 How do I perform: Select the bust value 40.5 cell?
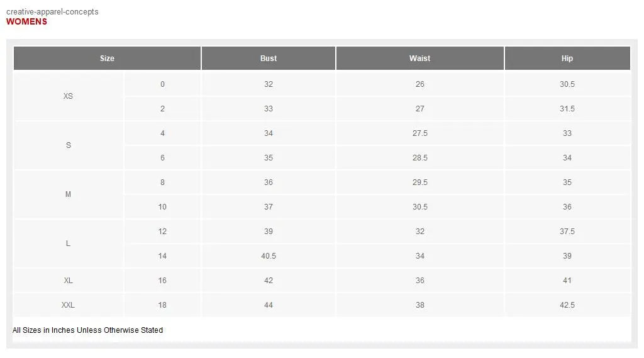point(269,256)
